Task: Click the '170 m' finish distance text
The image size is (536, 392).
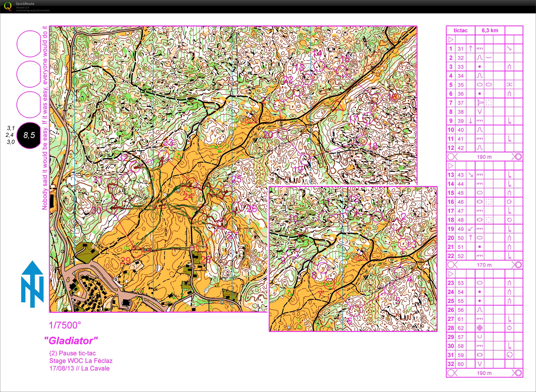Action: (x=484, y=265)
